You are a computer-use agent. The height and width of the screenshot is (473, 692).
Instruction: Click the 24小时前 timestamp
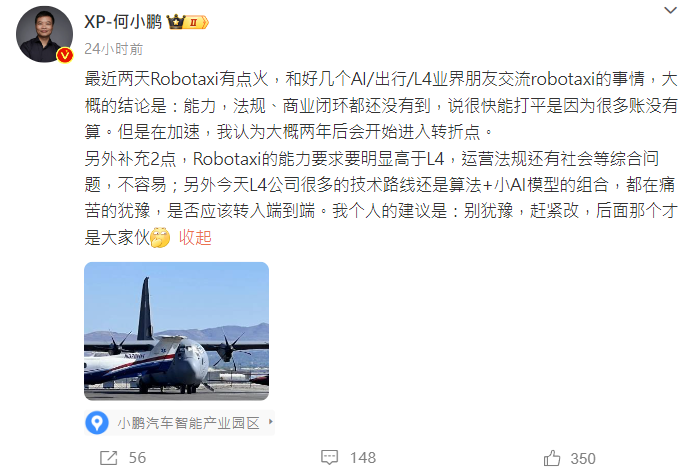tap(113, 49)
